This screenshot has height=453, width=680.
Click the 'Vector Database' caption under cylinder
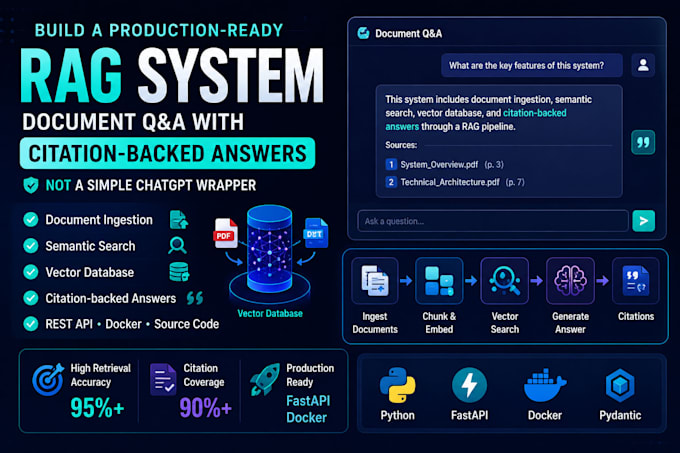coord(270,313)
